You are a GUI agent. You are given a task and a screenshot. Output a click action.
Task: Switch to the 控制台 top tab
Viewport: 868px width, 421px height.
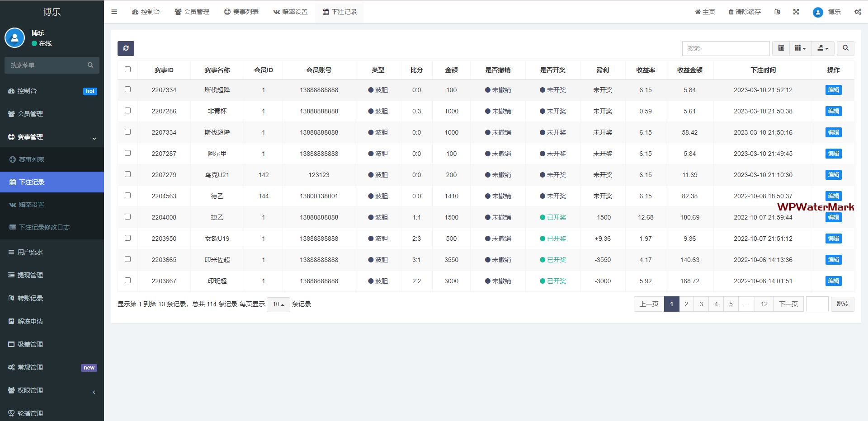pos(146,12)
